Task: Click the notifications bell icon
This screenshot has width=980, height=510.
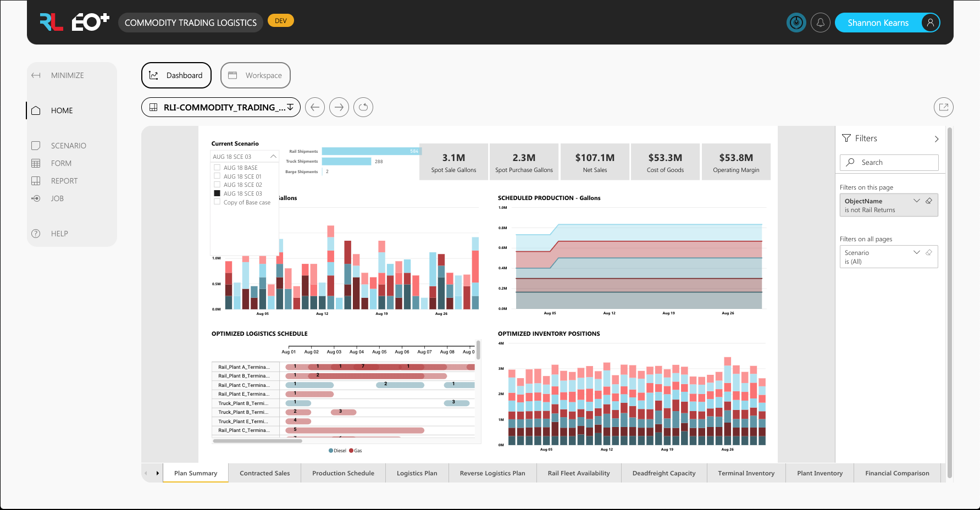Action: coord(821,23)
